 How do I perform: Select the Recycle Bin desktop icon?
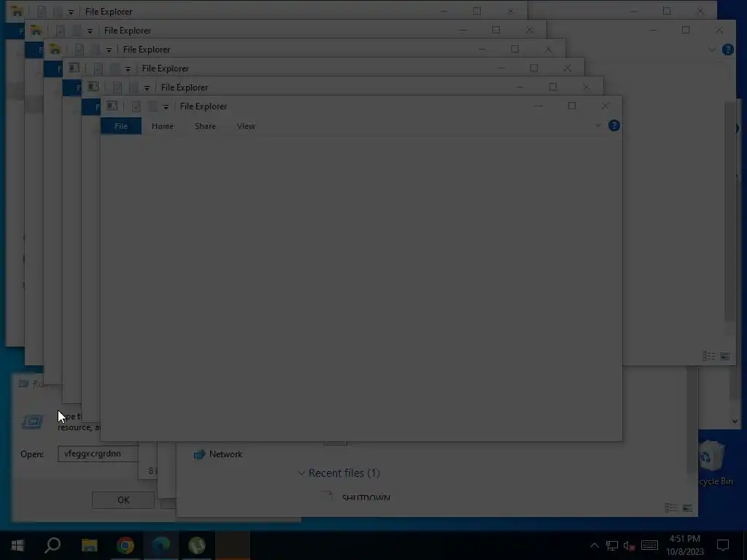coord(713,463)
